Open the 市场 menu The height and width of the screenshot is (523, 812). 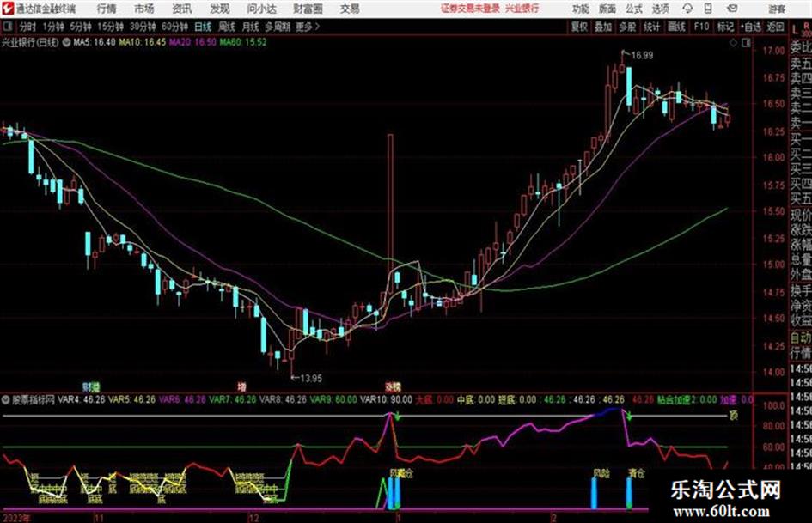[144, 9]
